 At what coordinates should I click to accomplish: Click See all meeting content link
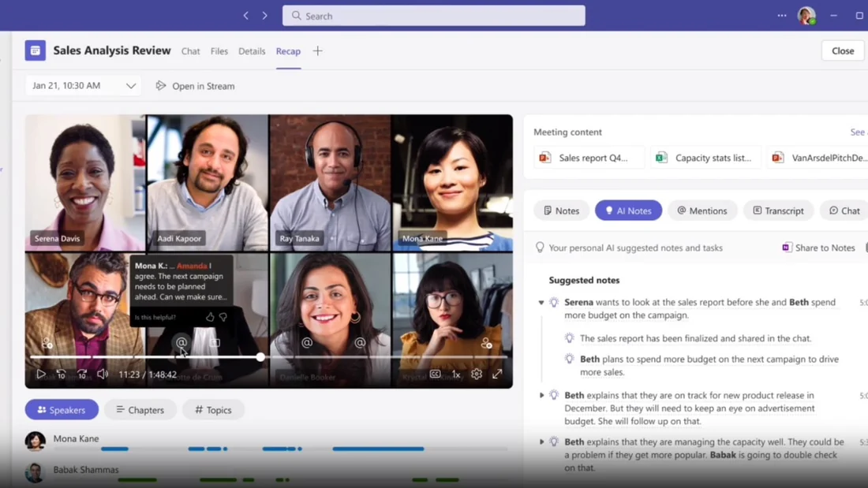[x=859, y=132]
